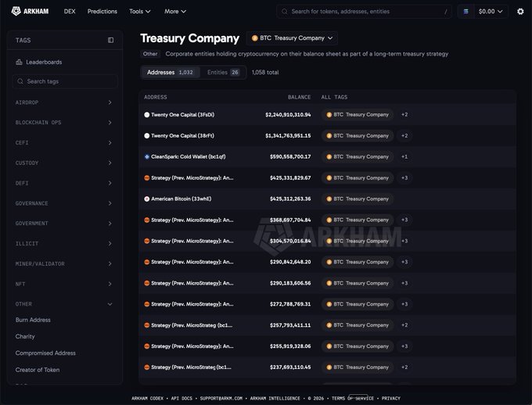This screenshot has height=405, width=532.
Task: Switch to the Addresses tab
Action: click(x=170, y=72)
